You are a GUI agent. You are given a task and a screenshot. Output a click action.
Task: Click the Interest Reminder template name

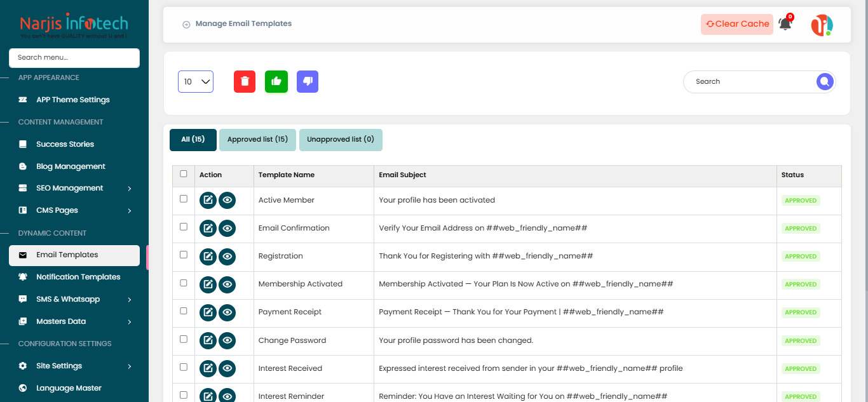pos(291,396)
